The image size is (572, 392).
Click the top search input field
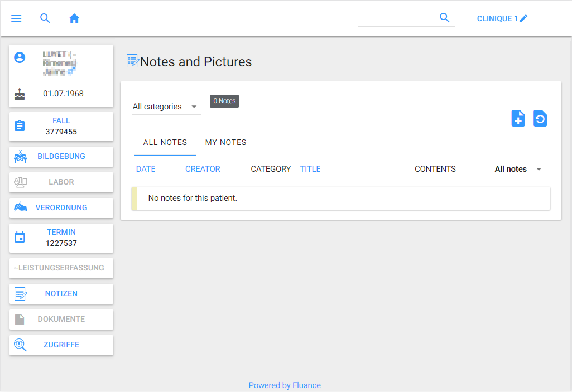(397, 18)
